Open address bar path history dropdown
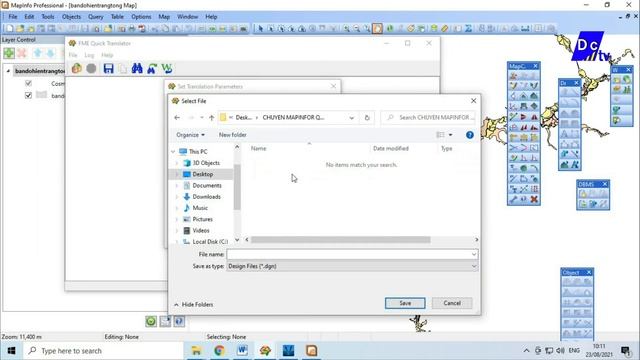 pos(351,118)
